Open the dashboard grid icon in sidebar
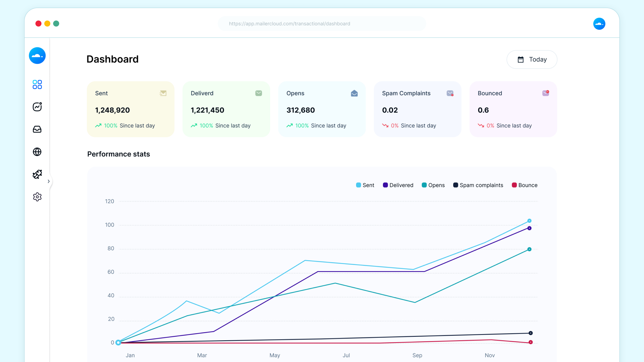This screenshot has height=362, width=644. point(37,84)
